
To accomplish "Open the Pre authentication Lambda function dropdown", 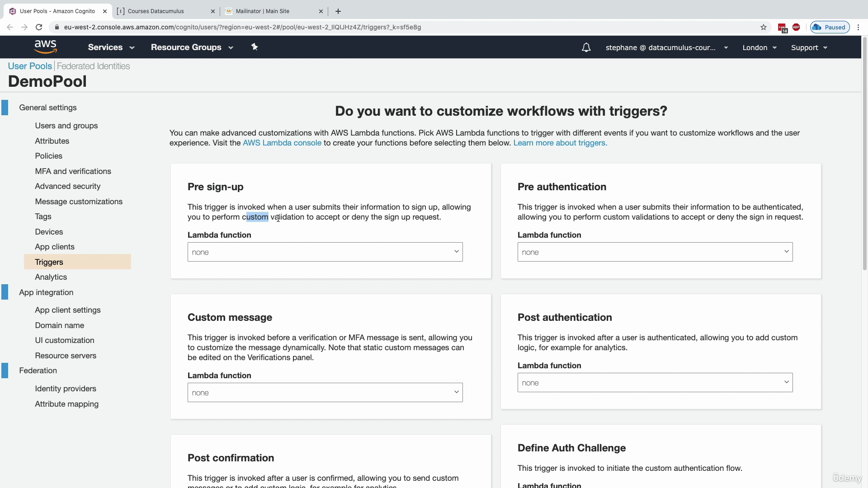I will click(x=655, y=252).
